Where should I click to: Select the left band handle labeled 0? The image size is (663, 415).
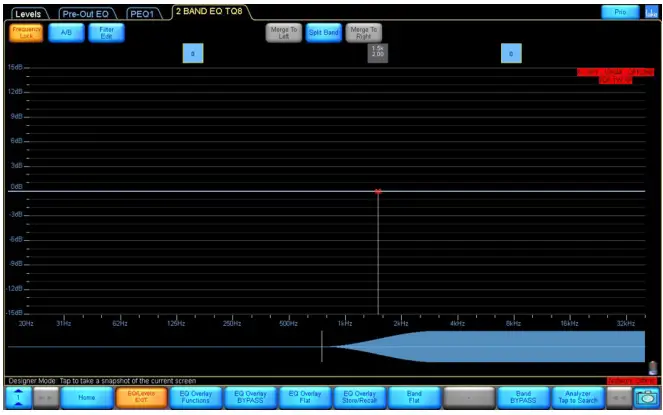193,53
